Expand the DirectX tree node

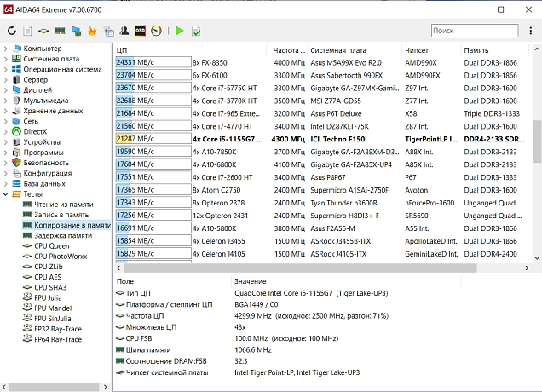pos(6,131)
